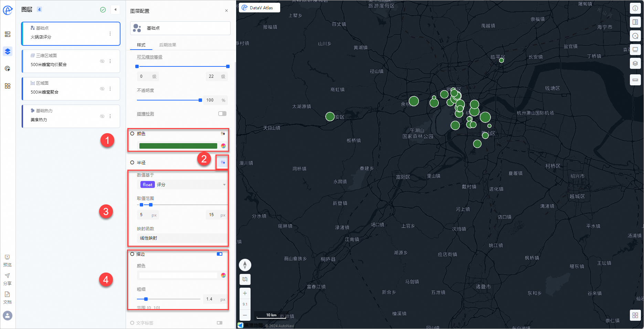Open the bottom-right grid widgets icon

pyautogui.click(x=635, y=315)
